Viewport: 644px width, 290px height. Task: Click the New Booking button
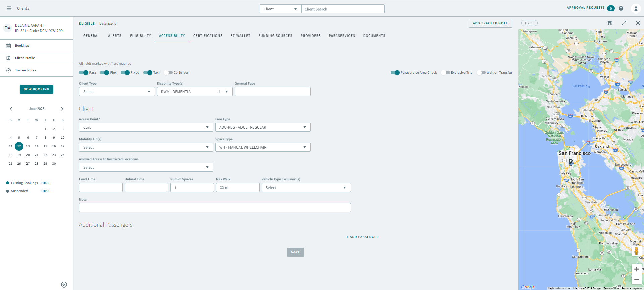pyautogui.click(x=37, y=89)
